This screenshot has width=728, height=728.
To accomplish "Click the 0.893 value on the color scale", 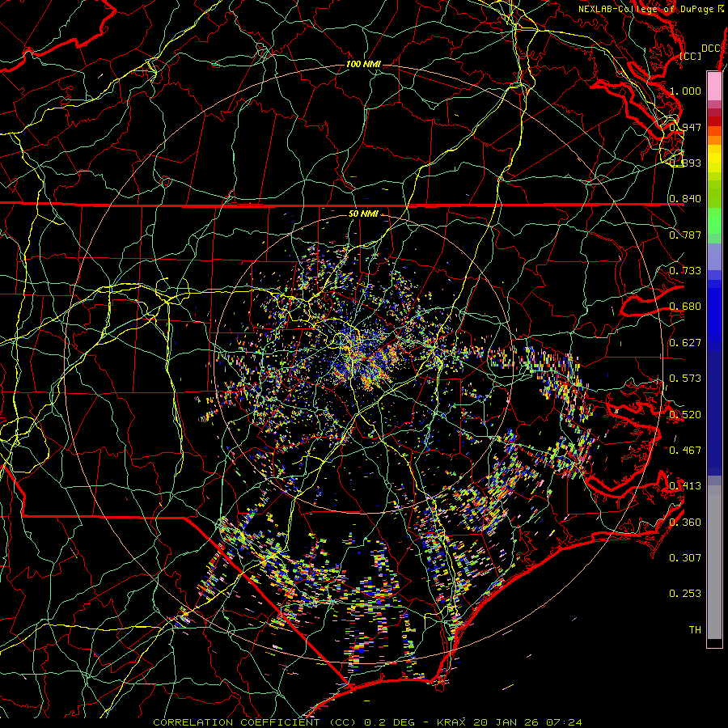I will [685, 163].
